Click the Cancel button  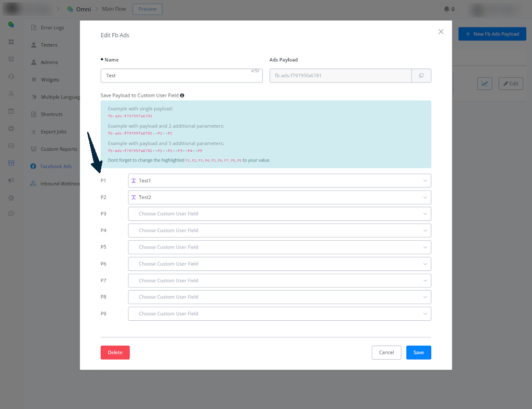click(x=387, y=352)
